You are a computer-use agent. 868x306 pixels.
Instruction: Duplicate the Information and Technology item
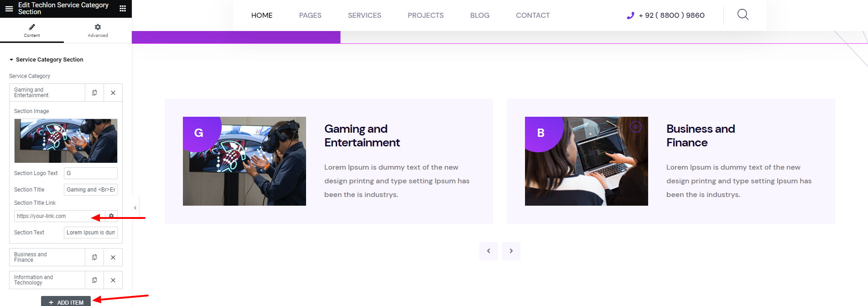[94, 280]
